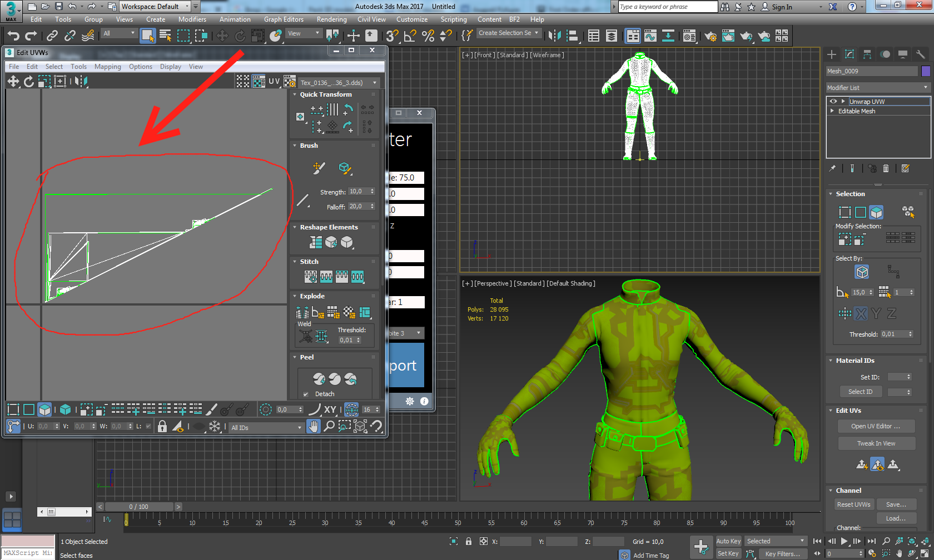Select the Freeform Mode tool in Edit UVWs
Image resolution: width=934 pixels, height=560 pixels.
[x=59, y=82]
